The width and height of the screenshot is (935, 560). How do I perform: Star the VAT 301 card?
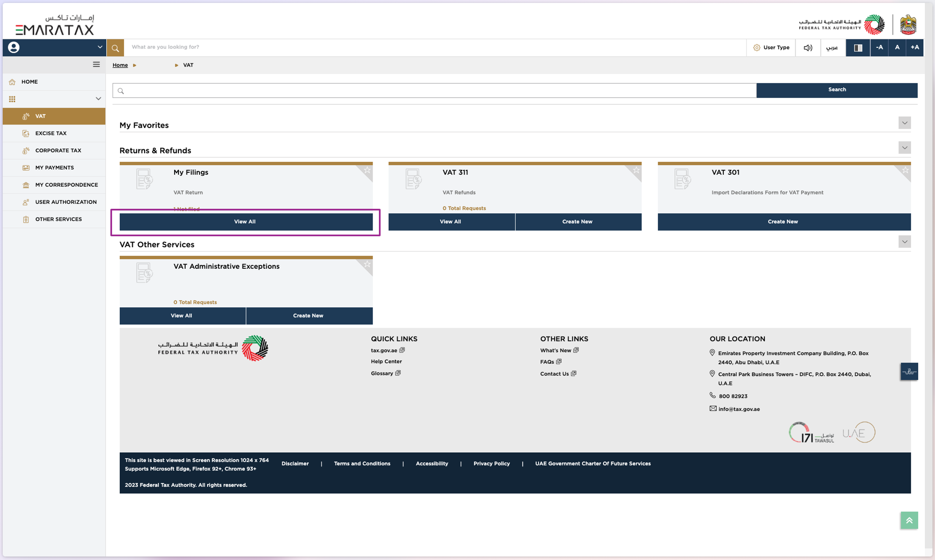coord(905,170)
